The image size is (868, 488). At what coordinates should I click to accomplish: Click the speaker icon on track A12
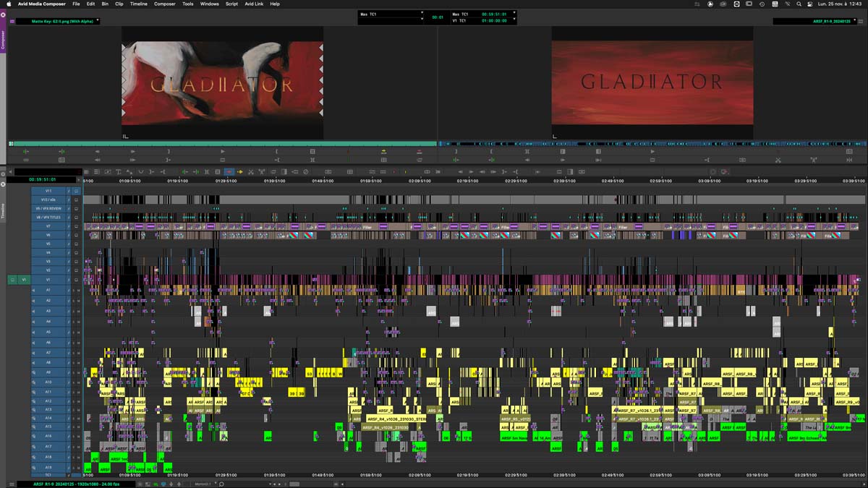tap(34, 401)
